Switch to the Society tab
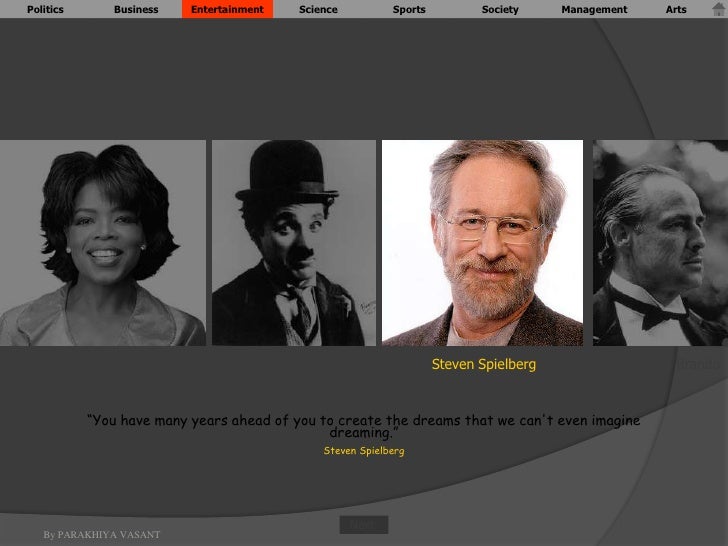Viewport: 728px width, 546px height. click(500, 9)
